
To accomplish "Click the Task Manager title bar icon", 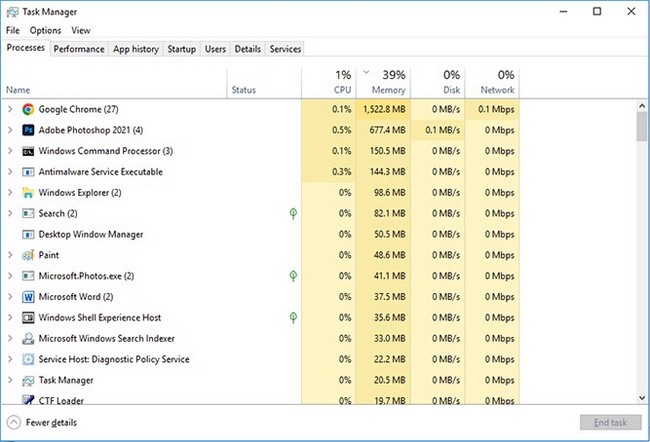I will 12,12.
